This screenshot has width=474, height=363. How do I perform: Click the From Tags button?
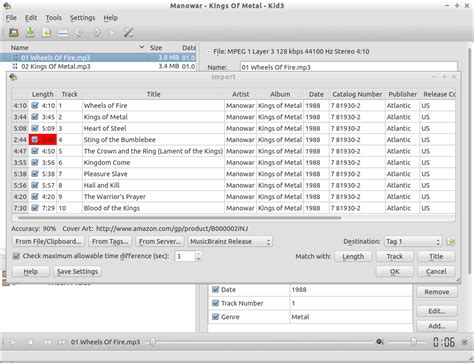coord(110,241)
